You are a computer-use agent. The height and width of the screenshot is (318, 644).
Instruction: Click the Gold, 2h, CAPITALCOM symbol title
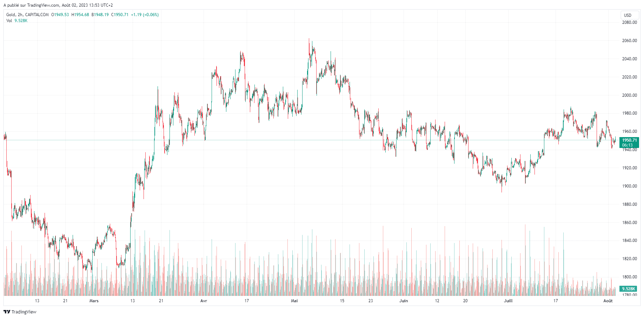tap(27, 15)
